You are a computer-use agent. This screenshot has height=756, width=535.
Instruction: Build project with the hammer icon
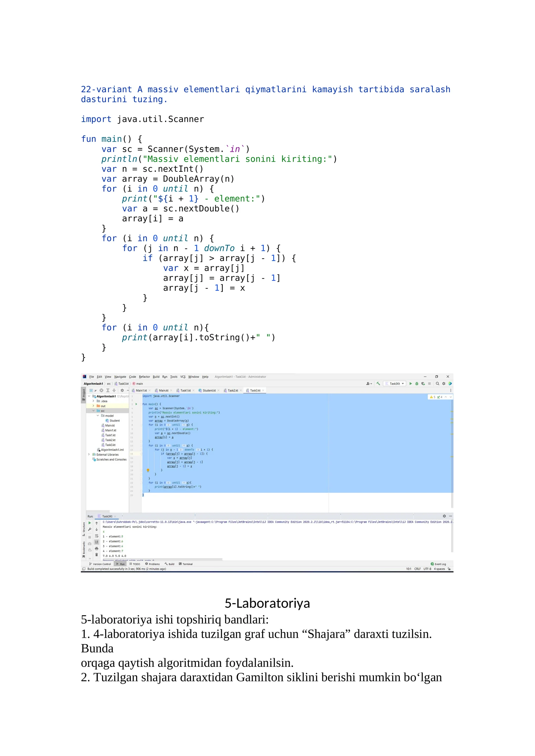[x=378, y=384]
